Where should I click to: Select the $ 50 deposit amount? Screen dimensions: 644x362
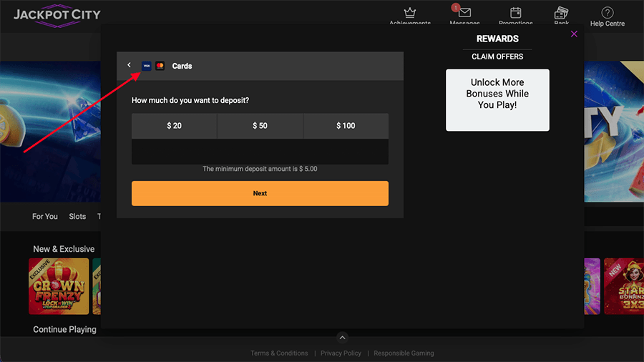coord(260,126)
